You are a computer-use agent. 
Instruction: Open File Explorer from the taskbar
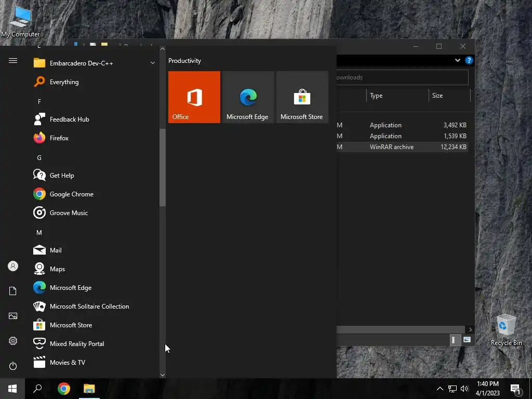89,389
